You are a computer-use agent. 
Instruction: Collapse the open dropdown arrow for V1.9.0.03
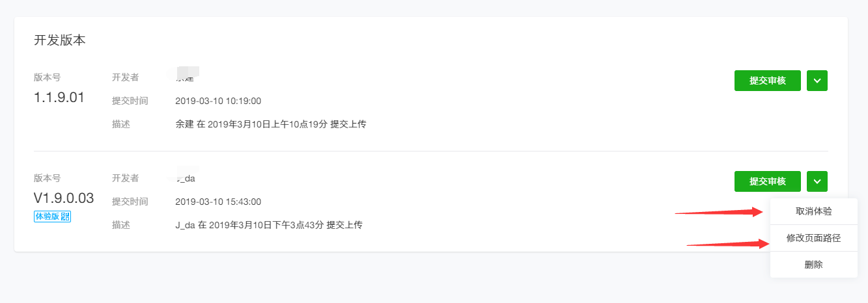[817, 181]
